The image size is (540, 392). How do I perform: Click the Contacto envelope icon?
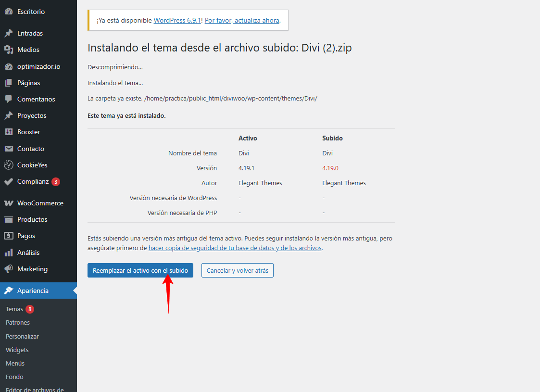(x=9, y=149)
